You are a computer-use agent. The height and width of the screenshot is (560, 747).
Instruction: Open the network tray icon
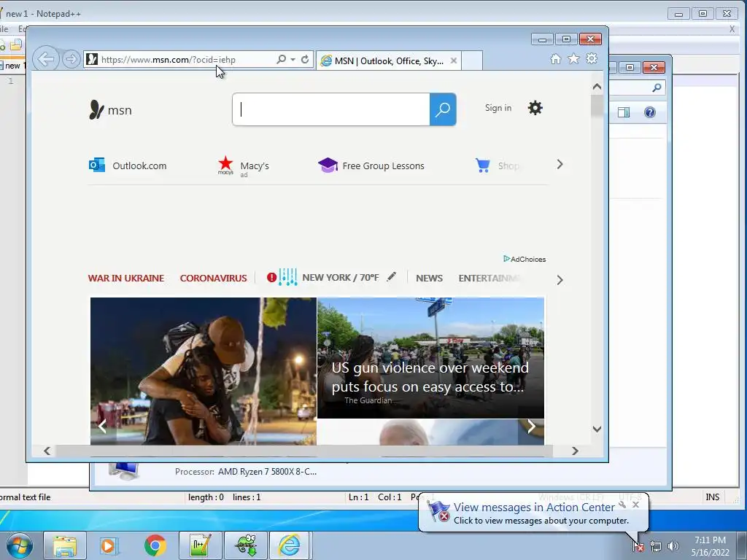point(656,546)
